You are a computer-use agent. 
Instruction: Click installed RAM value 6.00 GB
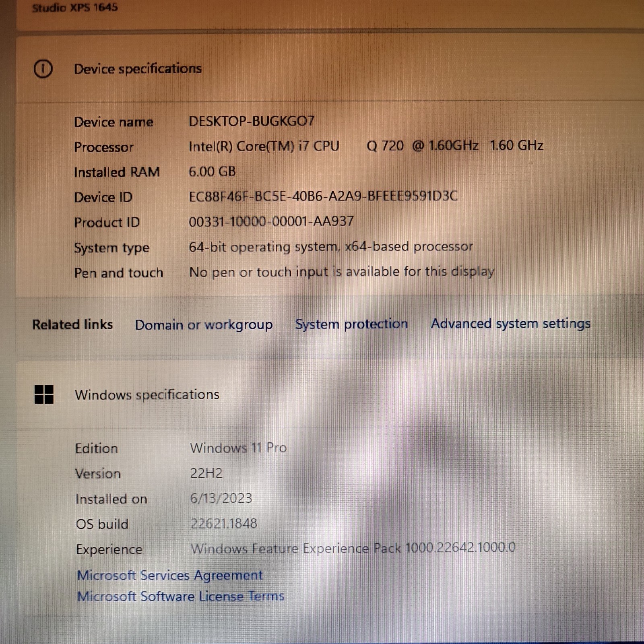point(212,171)
